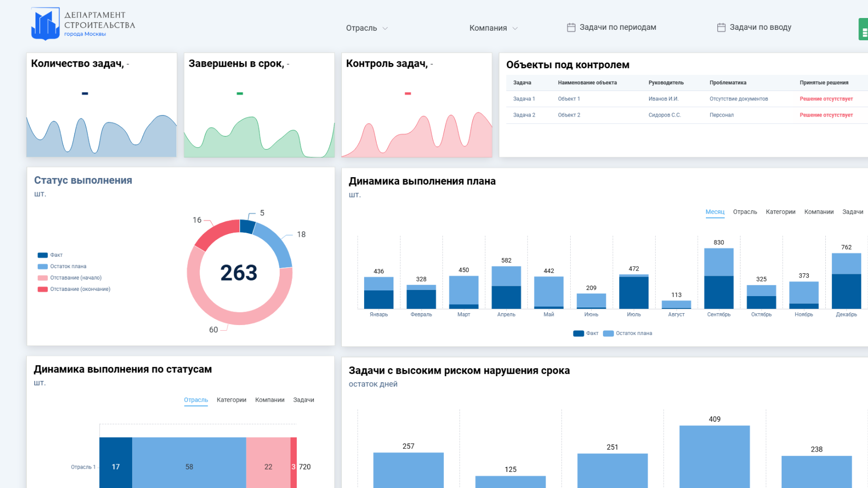
Task: Open the Задачи по периодам date picker
Action: [612, 27]
